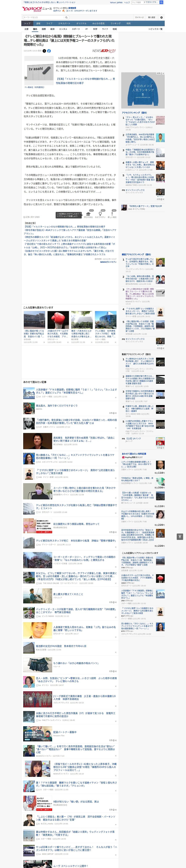Open 配達パートナー募集中 Amazon Flex ad
This screenshot has height=868, width=186.
pos(65,732)
